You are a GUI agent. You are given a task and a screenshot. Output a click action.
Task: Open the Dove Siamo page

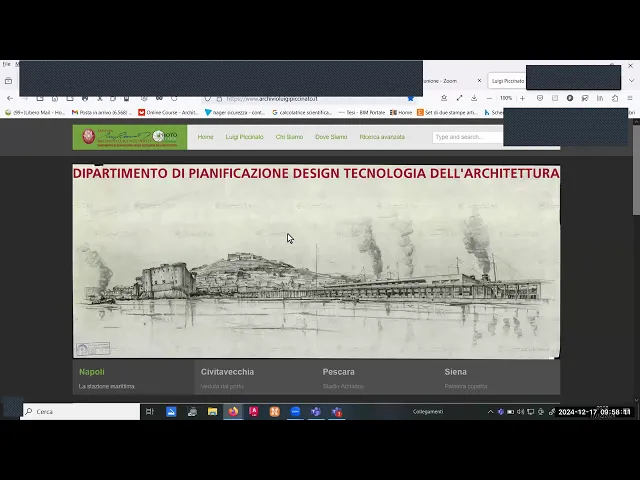pos(331,137)
